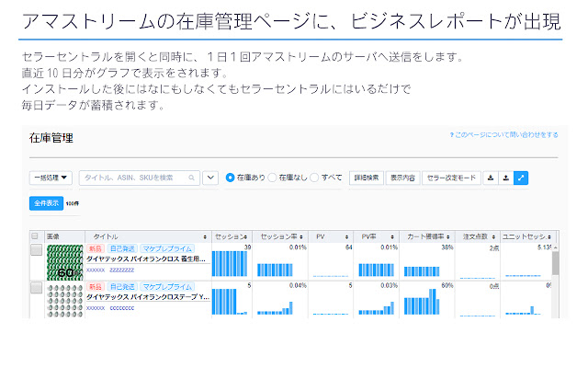Screen dimensions: 588x368
Task: Click product title ダイヤテックス パイオランクロス 養生用
Action: click(x=146, y=259)
